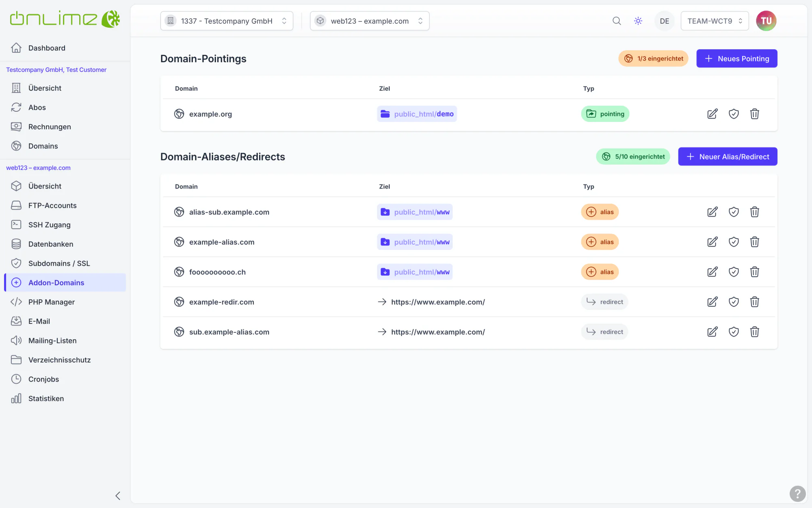The height and width of the screenshot is (508, 812).
Task: Click the 1/3 eingerichtet badge
Action: pos(653,59)
